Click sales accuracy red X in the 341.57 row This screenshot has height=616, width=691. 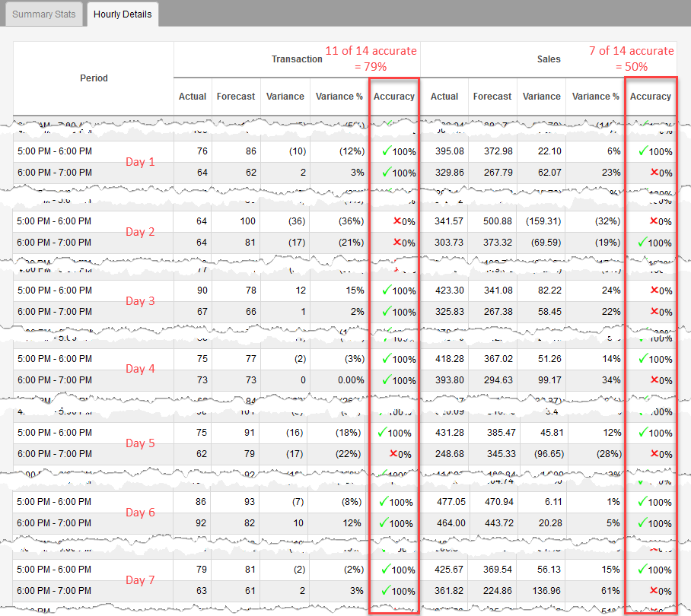point(654,221)
